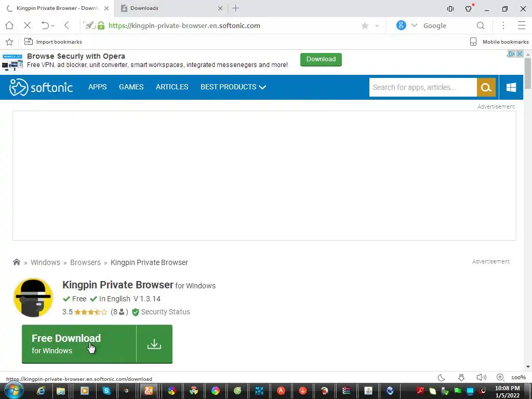Toggle sound with the speaker icon
This screenshot has width=532, height=399.
pyautogui.click(x=481, y=377)
